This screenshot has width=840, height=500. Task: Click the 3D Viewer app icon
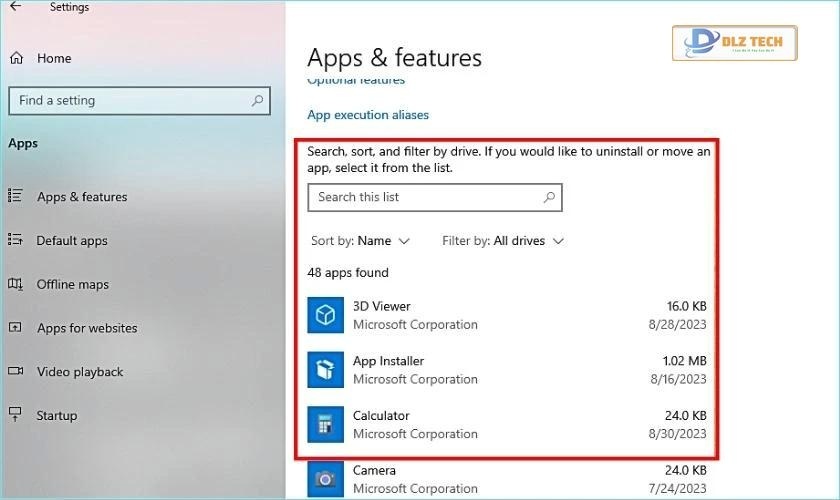pos(326,315)
